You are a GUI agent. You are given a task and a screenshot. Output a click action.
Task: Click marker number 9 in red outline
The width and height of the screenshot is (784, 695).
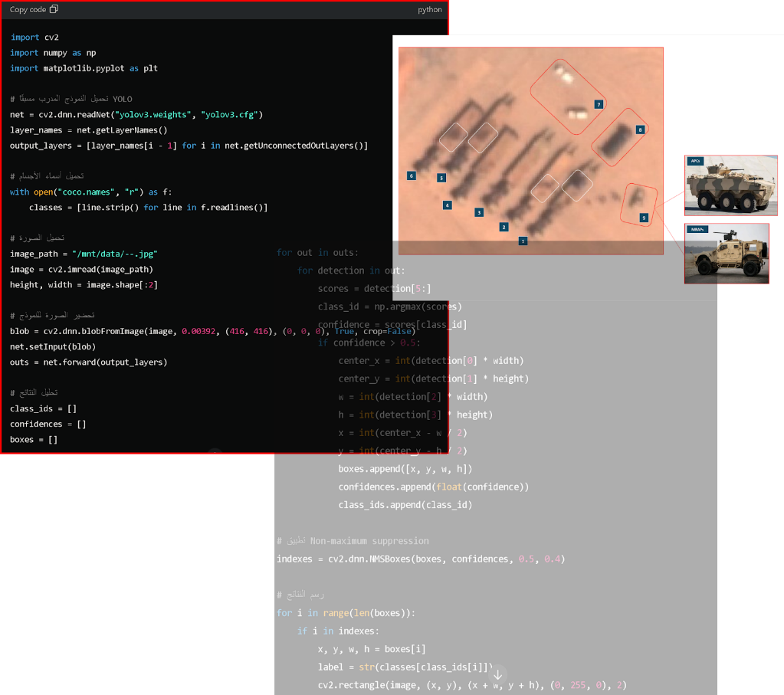point(644,218)
